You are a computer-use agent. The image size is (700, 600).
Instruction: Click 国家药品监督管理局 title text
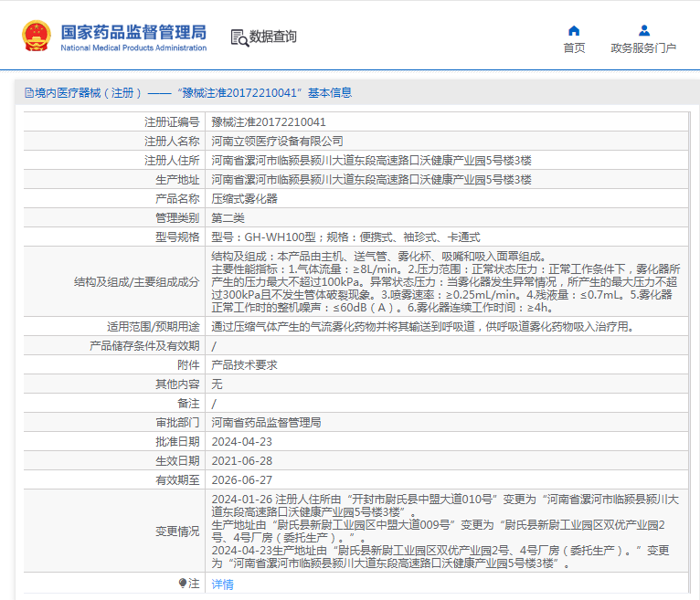[x=133, y=32]
